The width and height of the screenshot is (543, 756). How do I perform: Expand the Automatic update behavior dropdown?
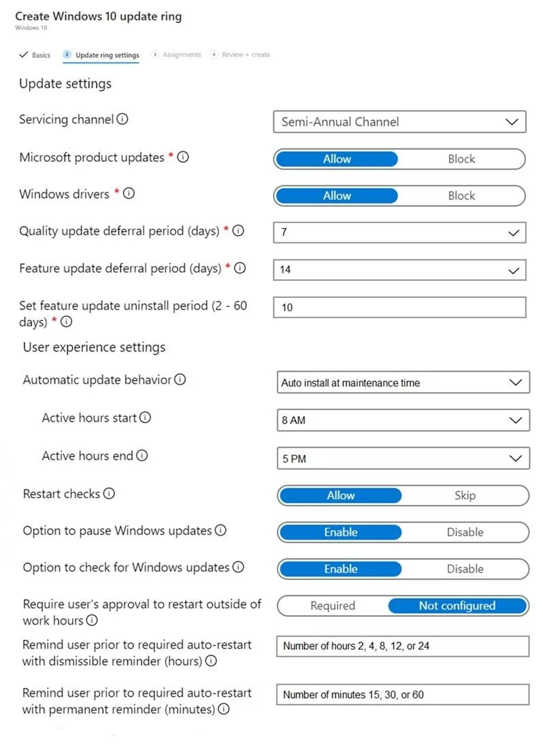(403, 382)
